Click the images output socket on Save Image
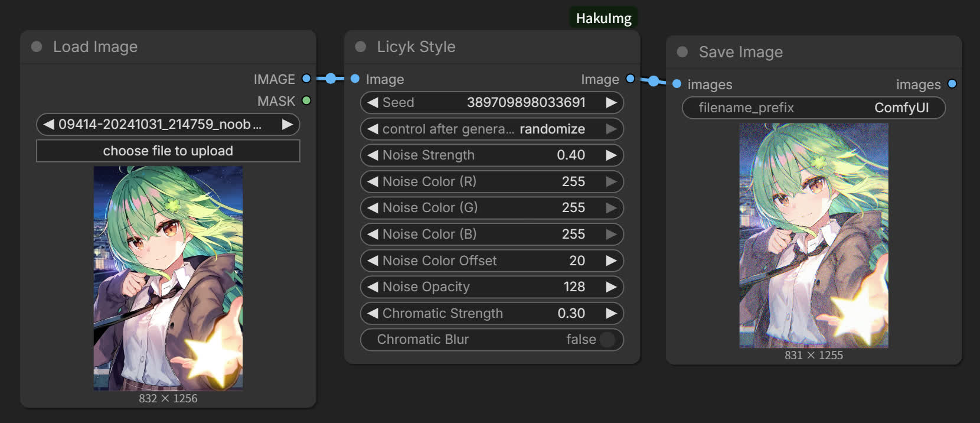The image size is (980, 423). coord(952,84)
